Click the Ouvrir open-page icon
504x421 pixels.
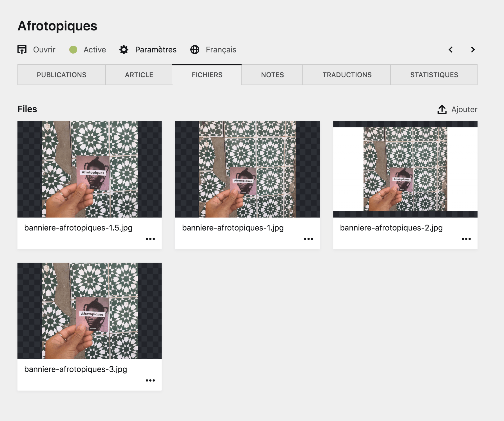22,50
